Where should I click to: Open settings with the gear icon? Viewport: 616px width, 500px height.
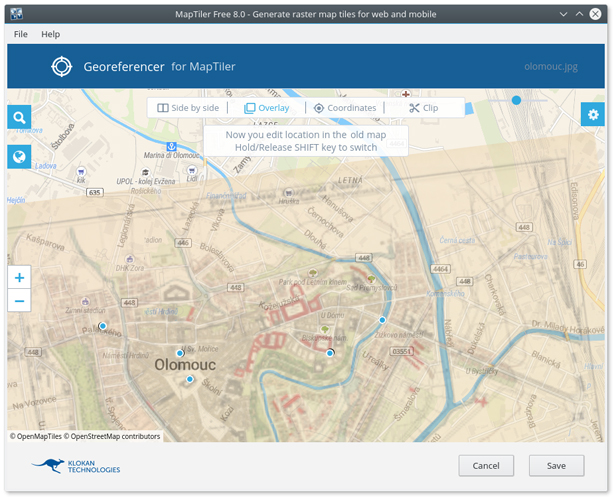(x=593, y=114)
